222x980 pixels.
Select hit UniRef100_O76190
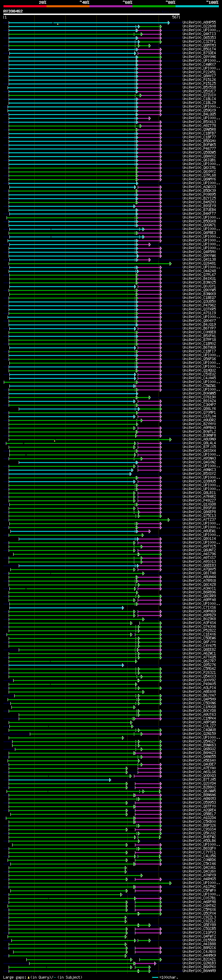199,397
